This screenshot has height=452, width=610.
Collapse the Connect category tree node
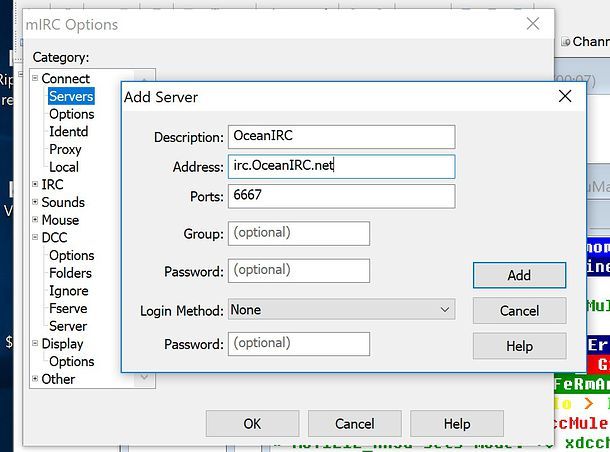(x=35, y=78)
